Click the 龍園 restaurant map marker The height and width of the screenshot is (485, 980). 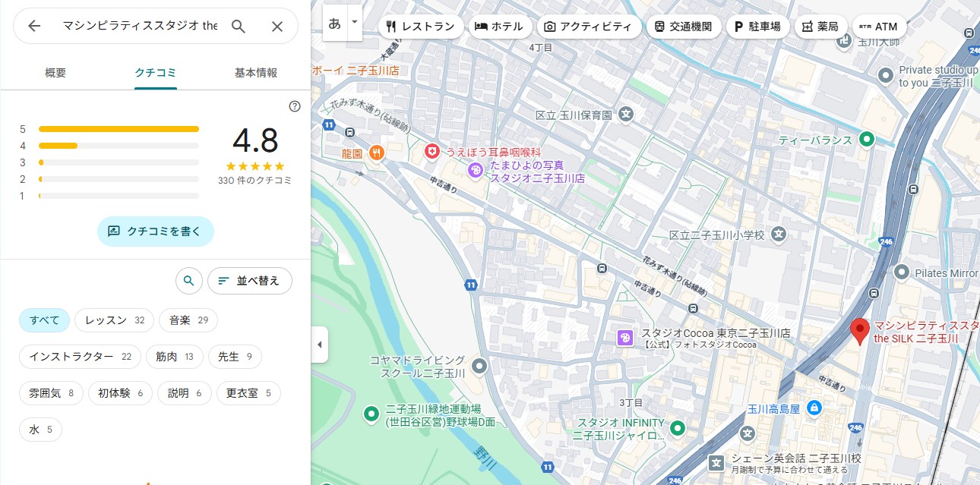pyautogui.click(x=376, y=152)
